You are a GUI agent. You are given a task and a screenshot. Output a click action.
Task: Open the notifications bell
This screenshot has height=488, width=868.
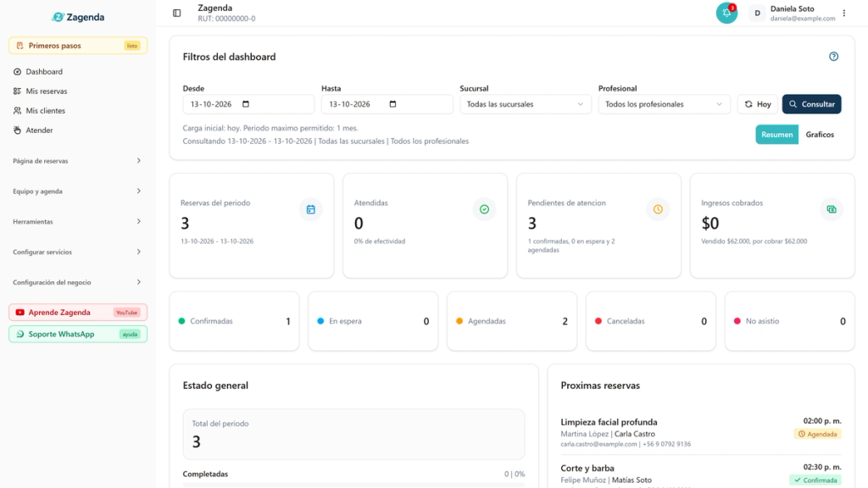[x=726, y=13]
